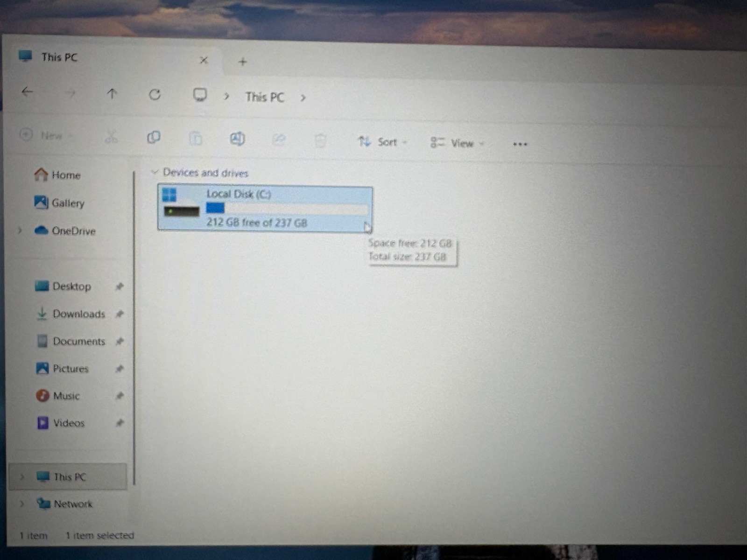The height and width of the screenshot is (560, 747).
Task: Open the View layout dropdown
Action: coord(457,143)
